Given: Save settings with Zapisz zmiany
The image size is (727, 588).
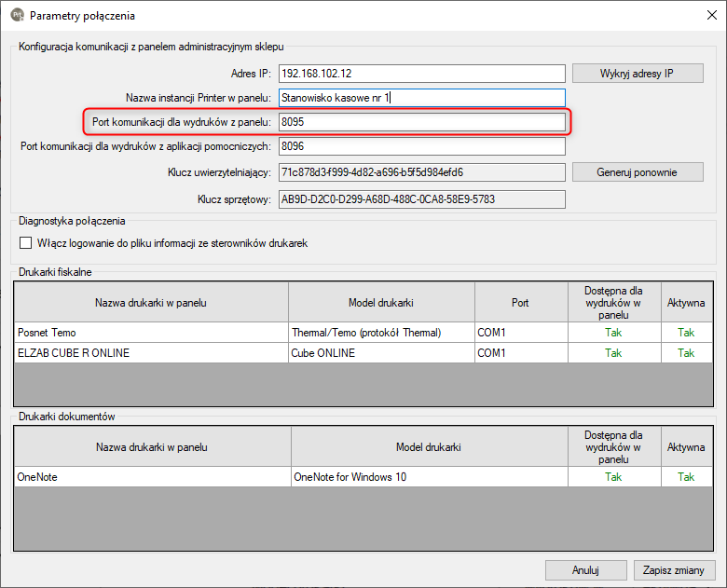Looking at the screenshot, I should [674, 569].
